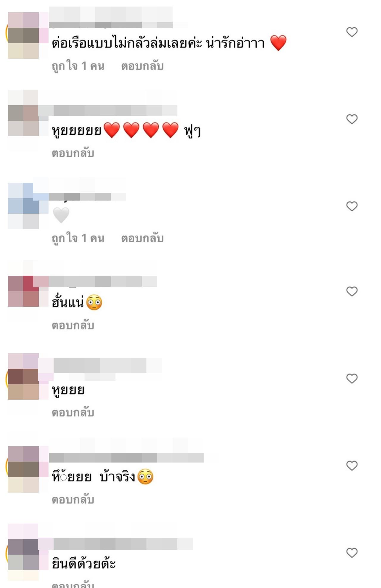The image size is (381, 588).
Task: Reply to the 'ฮั่นแน่' comment
Action: click(x=73, y=325)
